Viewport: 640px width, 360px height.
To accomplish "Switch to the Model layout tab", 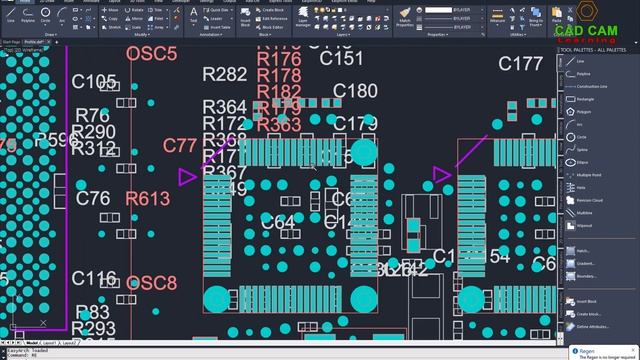I will coord(31,343).
